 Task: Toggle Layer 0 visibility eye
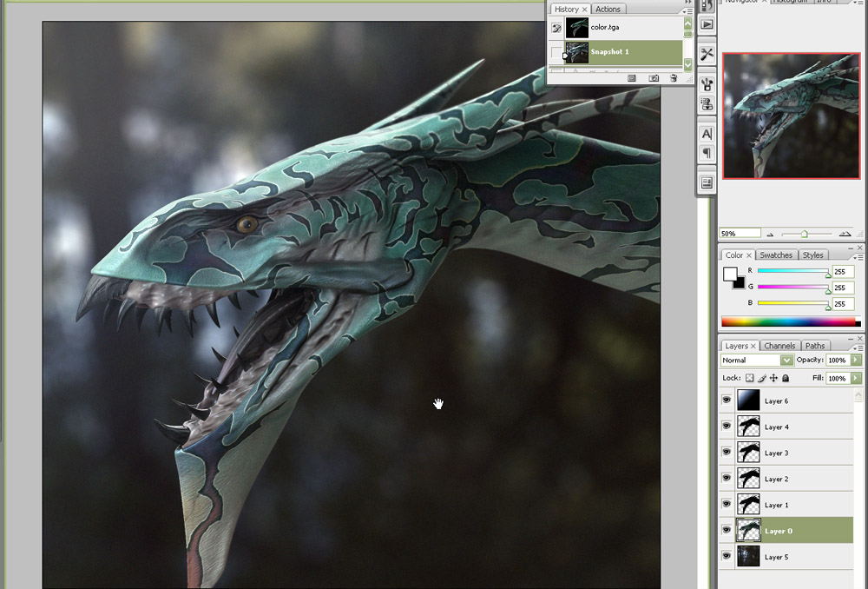[x=727, y=530]
